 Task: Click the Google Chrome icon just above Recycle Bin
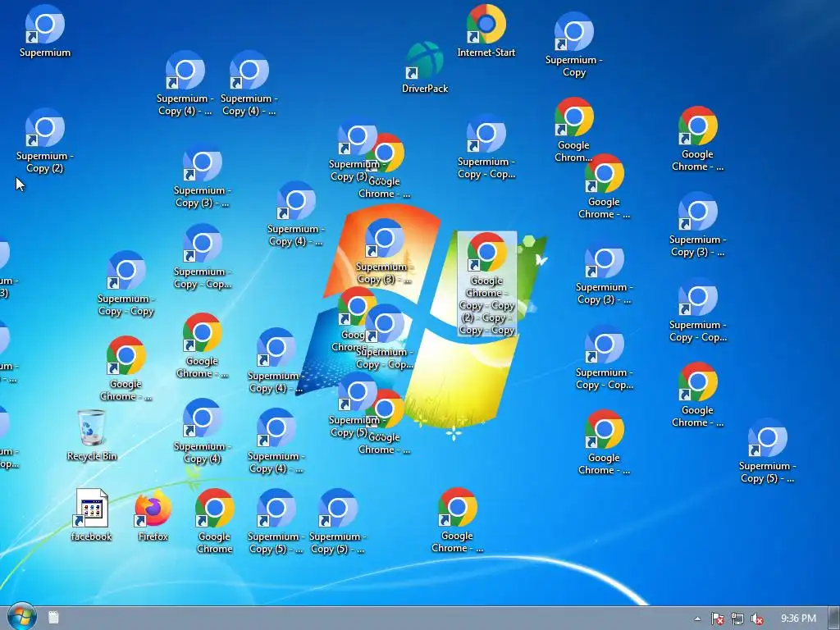coord(126,368)
